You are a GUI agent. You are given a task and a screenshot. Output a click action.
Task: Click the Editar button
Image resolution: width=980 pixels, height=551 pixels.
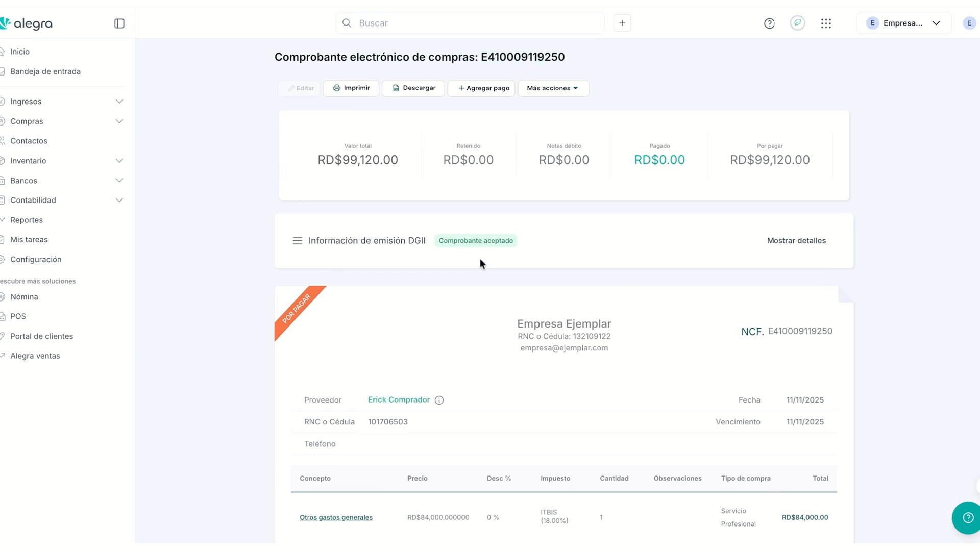pos(299,88)
